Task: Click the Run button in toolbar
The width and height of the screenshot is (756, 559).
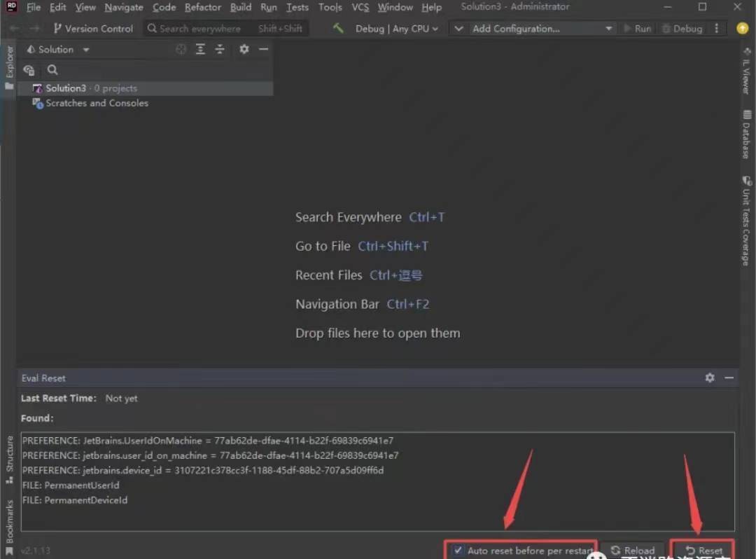Action: click(x=638, y=29)
